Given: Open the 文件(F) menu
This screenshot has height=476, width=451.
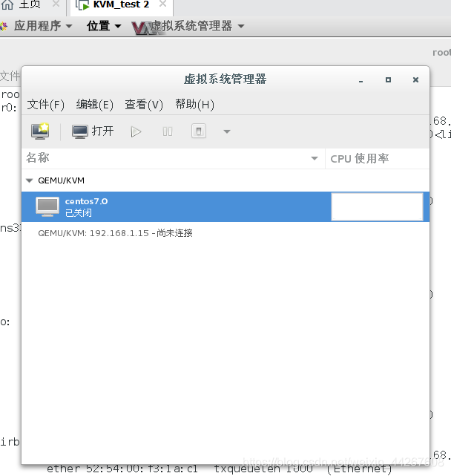Looking at the screenshot, I should coord(46,105).
